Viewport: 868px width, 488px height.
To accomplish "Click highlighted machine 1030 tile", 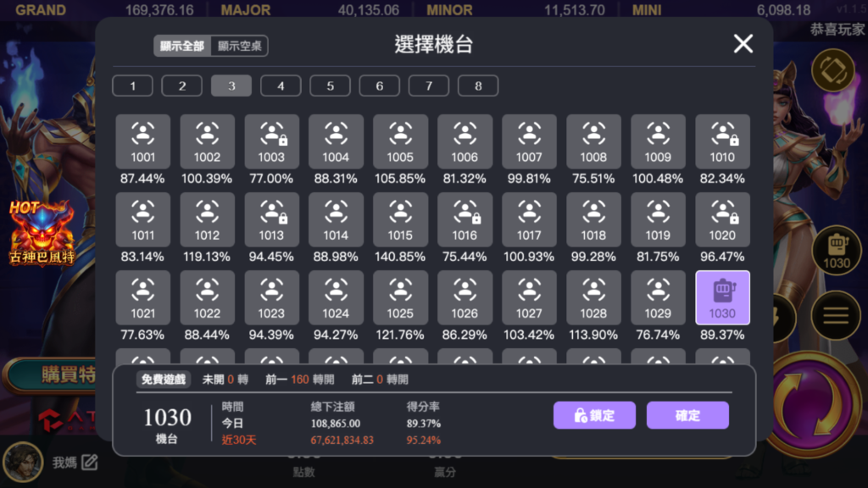I will tap(722, 297).
